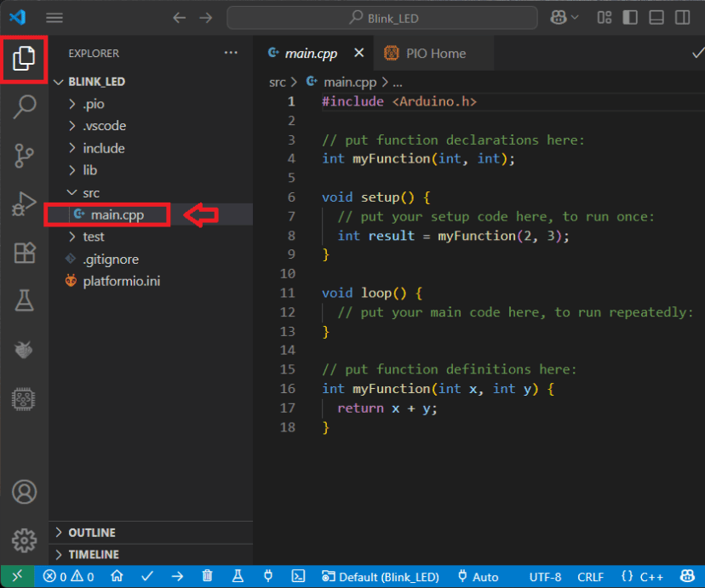Upload firmware via the arrow icon
Image resolution: width=705 pixels, height=588 pixels.
pos(177,576)
